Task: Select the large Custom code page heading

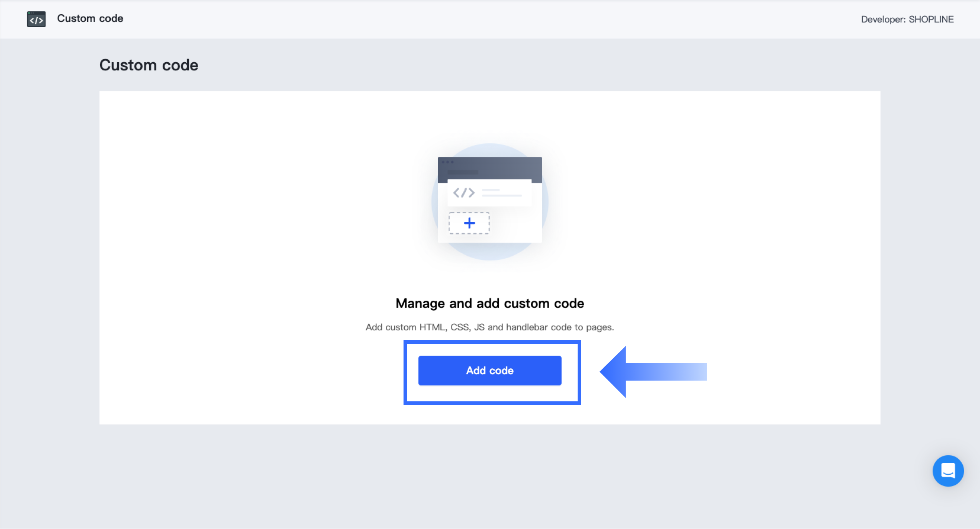Action: tap(149, 65)
